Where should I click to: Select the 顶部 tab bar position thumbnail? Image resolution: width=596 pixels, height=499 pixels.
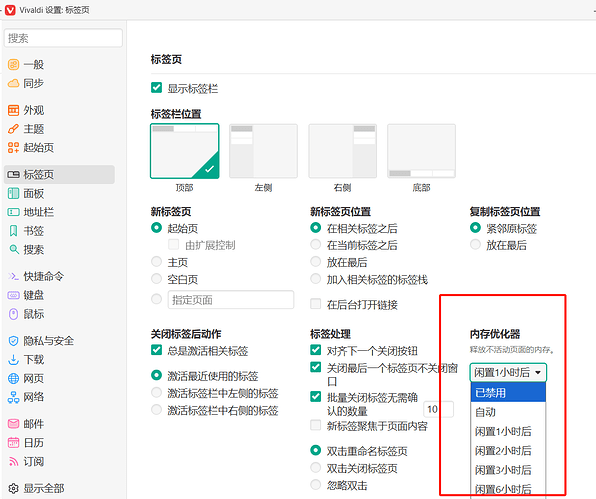[185, 151]
